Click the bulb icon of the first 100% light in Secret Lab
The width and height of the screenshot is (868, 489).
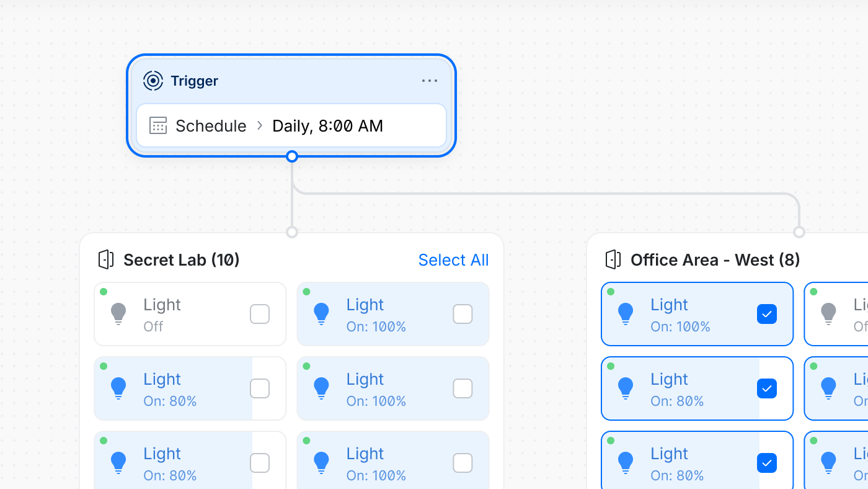[321, 314]
